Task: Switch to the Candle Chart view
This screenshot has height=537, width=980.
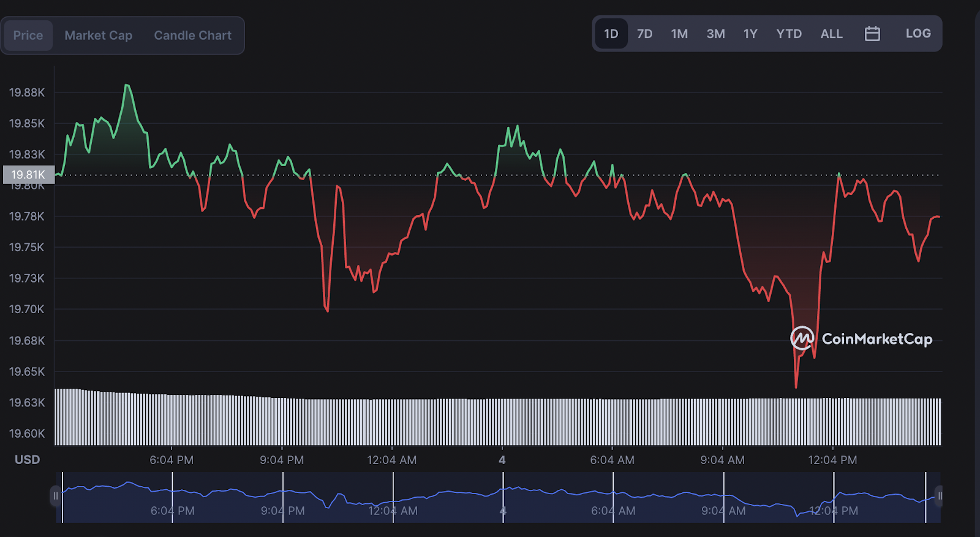Action: 193,36
